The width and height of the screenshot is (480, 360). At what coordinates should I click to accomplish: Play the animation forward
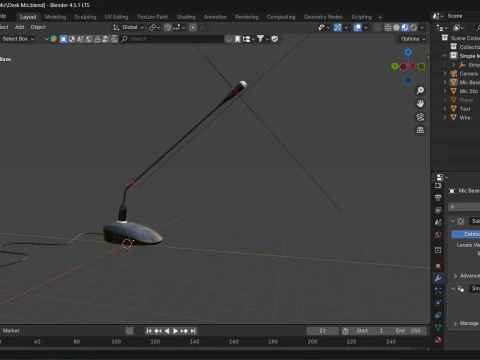175,331
